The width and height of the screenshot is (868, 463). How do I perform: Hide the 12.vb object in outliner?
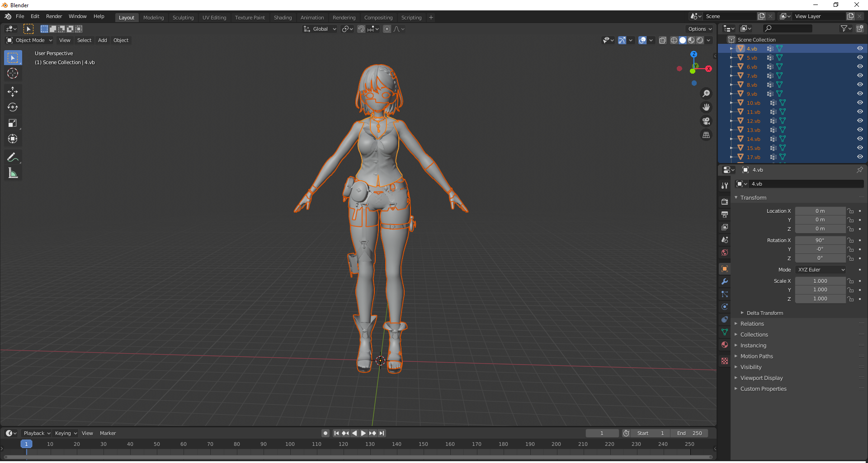tap(860, 121)
